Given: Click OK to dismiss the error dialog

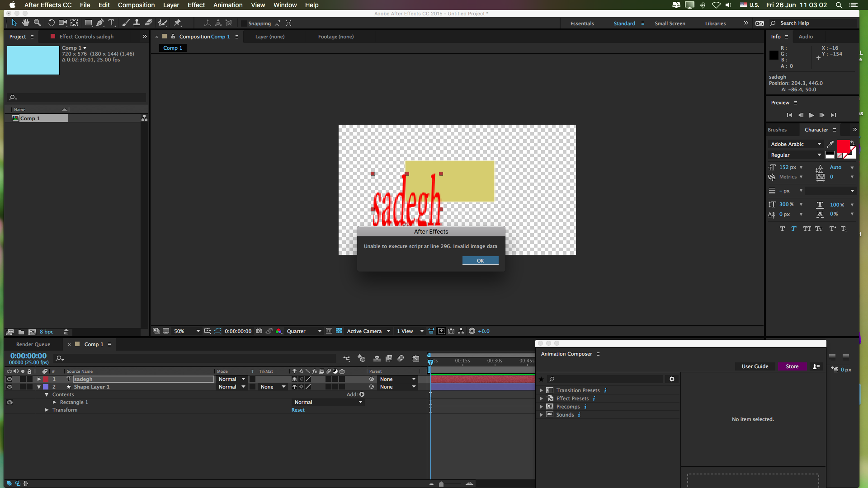Looking at the screenshot, I should pos(480,260).
